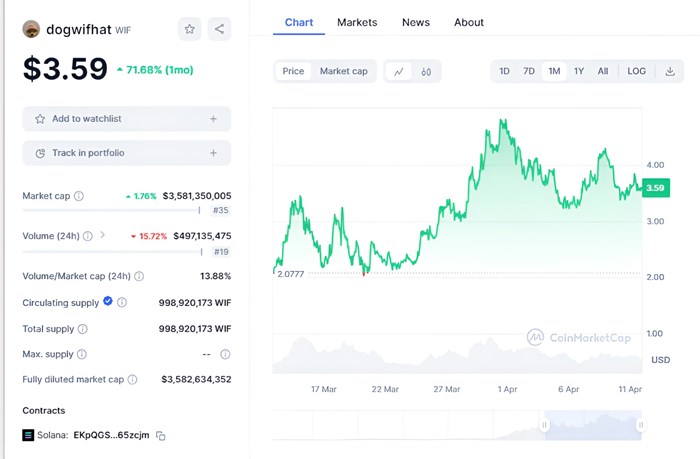Select the Price toggle
Image resolution: width=700 pixels, height=459 pixels.
[293, 71]
